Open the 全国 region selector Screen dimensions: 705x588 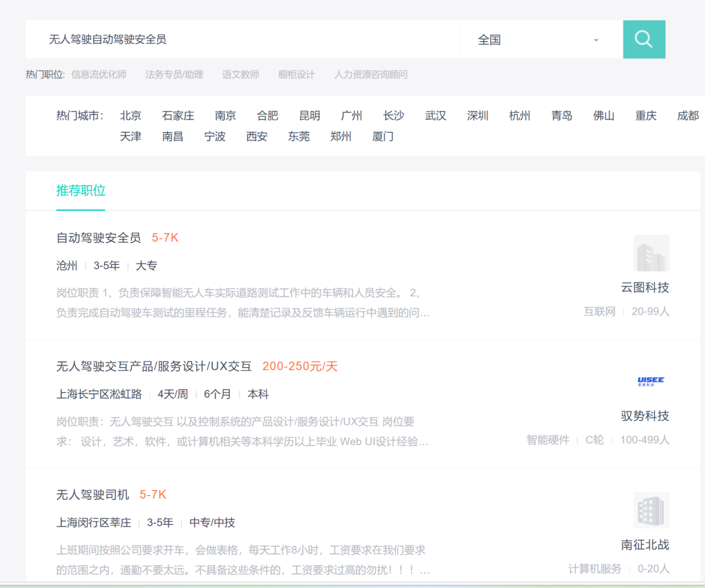pos(541,40)
